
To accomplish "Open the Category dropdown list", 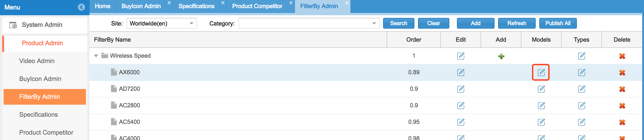I will pyautogui.click(x=374, y=23).
